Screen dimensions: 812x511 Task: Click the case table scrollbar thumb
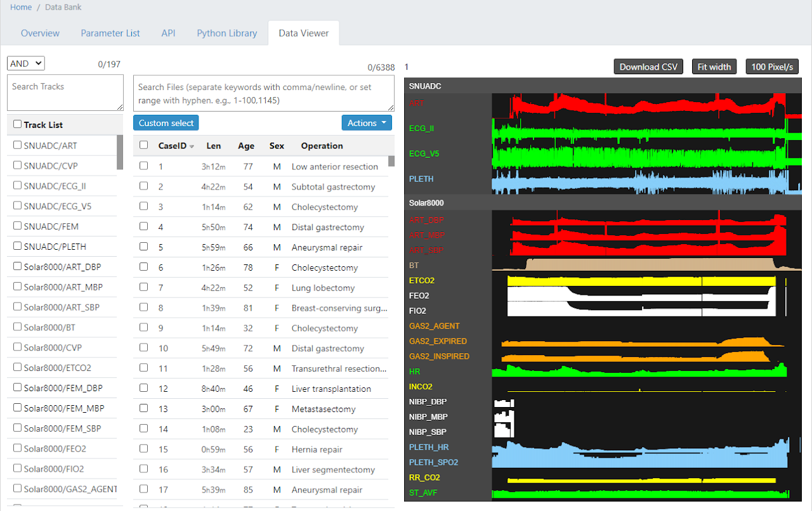[x=391, y=161]
